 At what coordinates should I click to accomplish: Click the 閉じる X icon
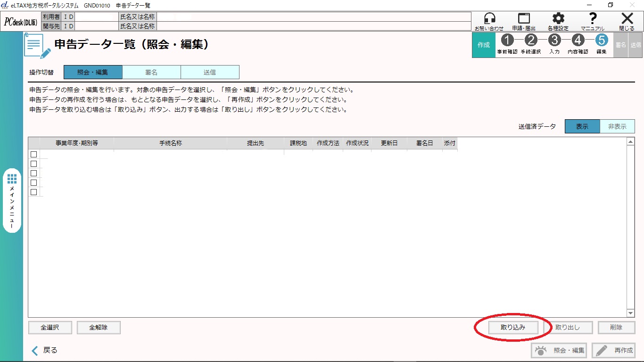pos(627,19)
